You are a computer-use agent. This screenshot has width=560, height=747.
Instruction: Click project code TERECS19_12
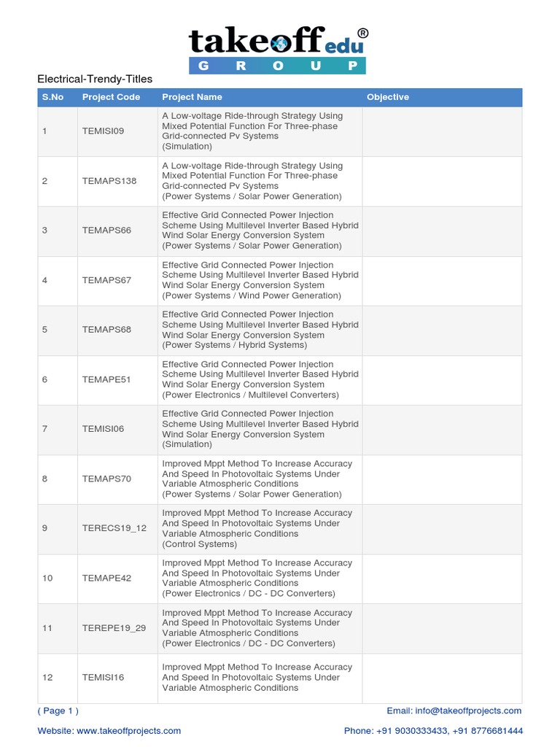(114, 528)
